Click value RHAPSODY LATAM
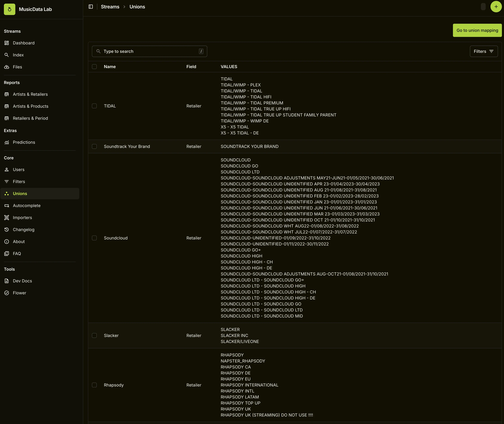 click(240, 397)
